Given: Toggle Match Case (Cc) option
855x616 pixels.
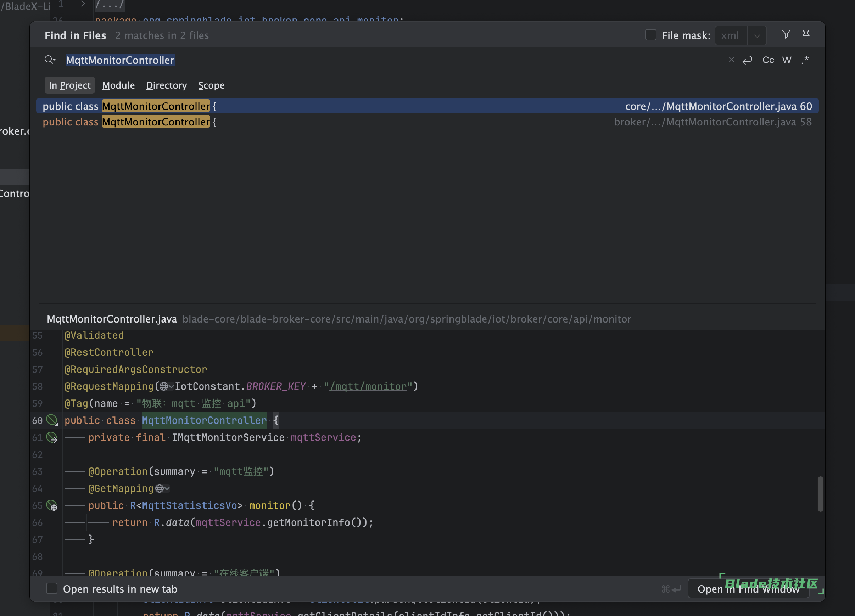Looking at the screenshot, I should 768,60.
